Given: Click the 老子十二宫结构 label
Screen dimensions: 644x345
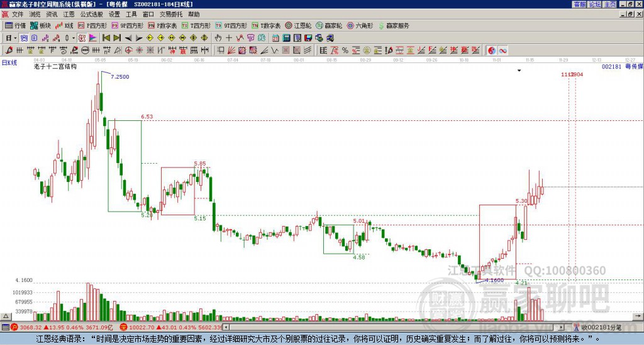Looking at the screenshot, I should pyautogui.click(x=55, y=66).
